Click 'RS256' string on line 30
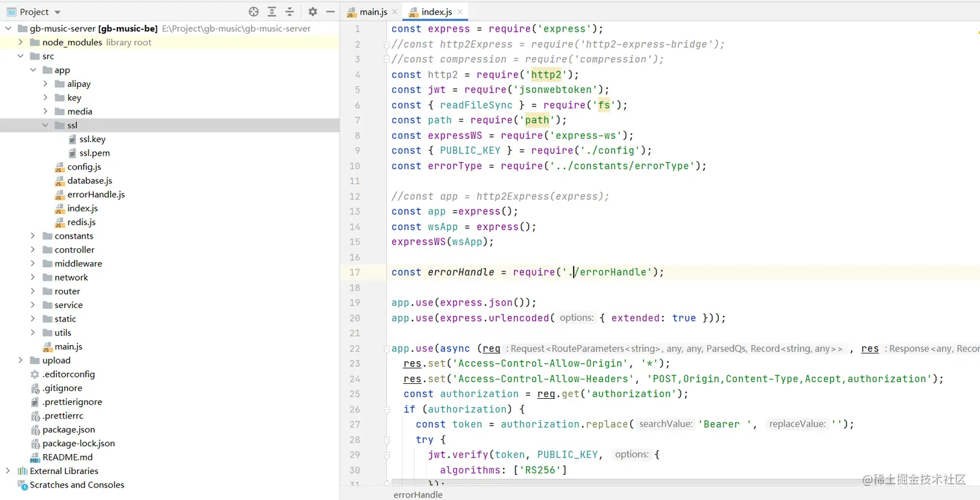 540,470
